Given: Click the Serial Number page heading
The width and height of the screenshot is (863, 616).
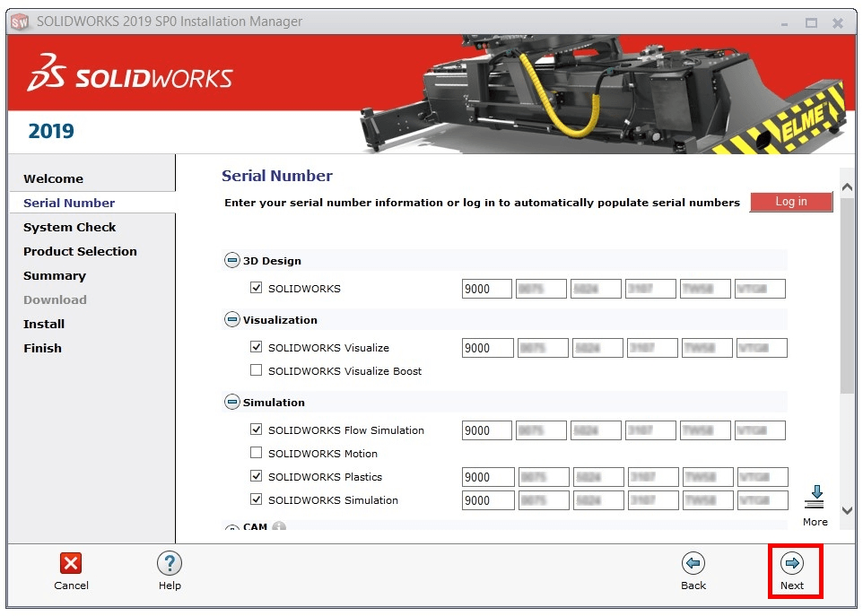Looking at the screenshot, I should point(277,176).
